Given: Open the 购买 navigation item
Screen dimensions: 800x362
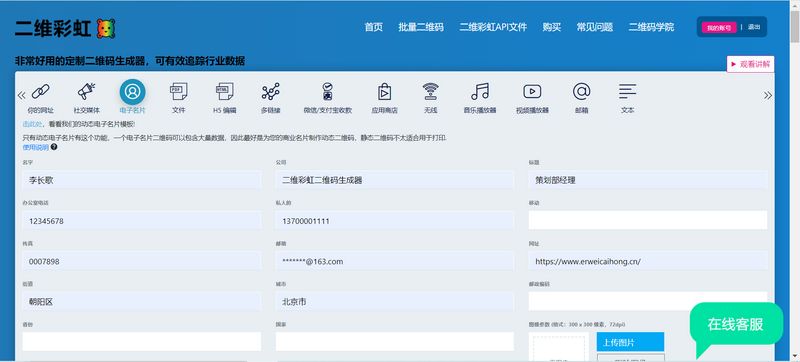Looking at the screenshot, I should pos(552,27).
